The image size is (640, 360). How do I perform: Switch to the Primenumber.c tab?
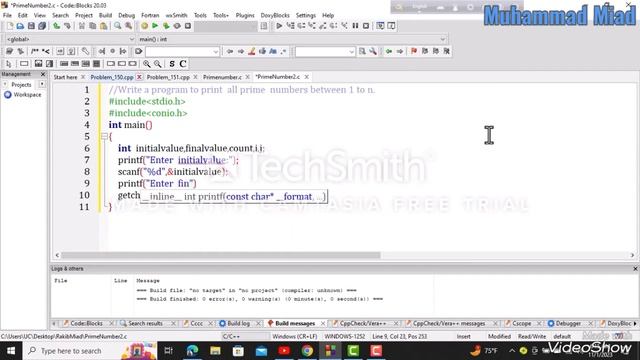coord(222,77)
